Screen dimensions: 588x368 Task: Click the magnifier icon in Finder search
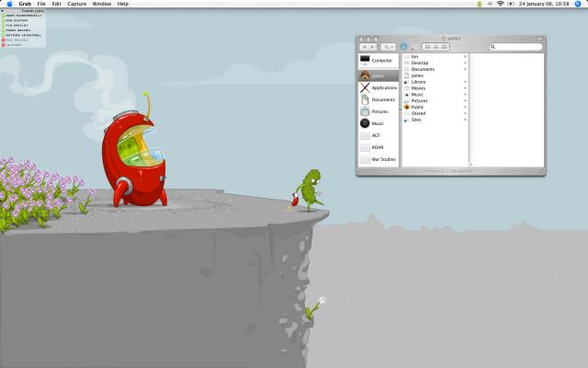click(492, 47)
